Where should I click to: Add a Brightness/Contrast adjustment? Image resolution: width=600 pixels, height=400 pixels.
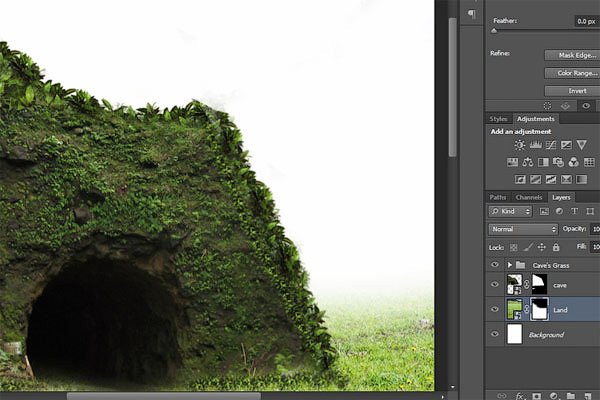tap(520, 145)
